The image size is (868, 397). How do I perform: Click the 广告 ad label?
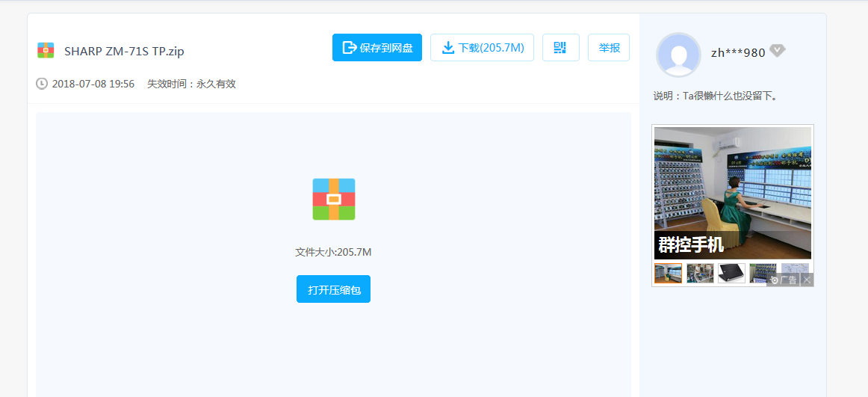[784, 280]
